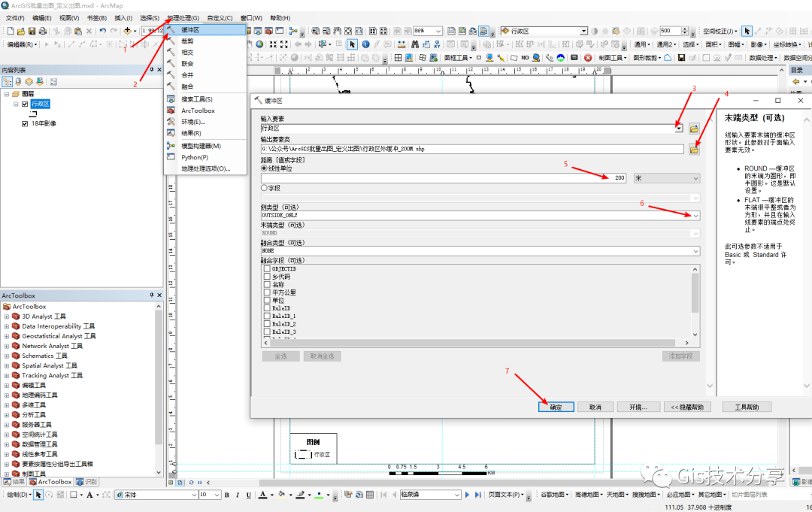Collapse the 图层 group in the table of contents
The image size is (812, 512).
pyautogui.click(x=7, y=94)
